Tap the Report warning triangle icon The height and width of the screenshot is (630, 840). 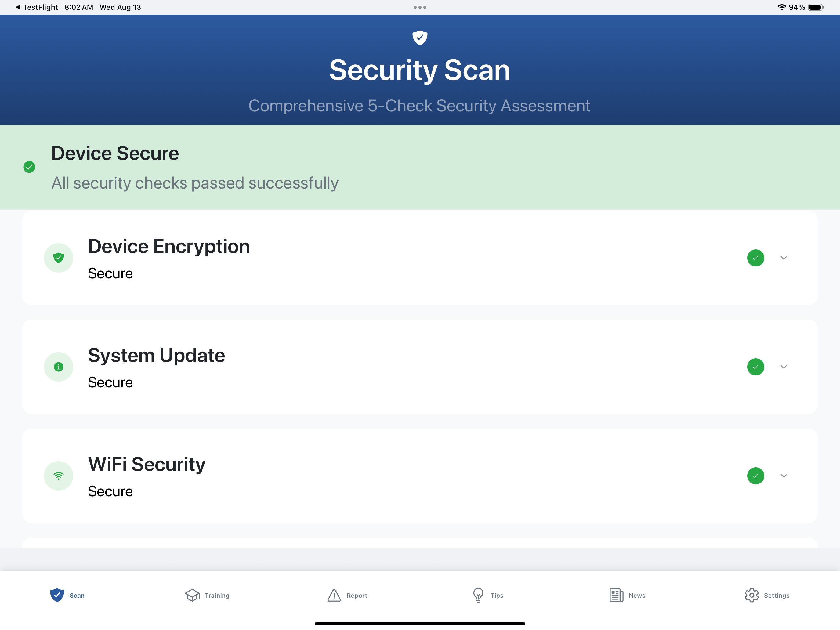pyautogui.click(x=334, y=595)
